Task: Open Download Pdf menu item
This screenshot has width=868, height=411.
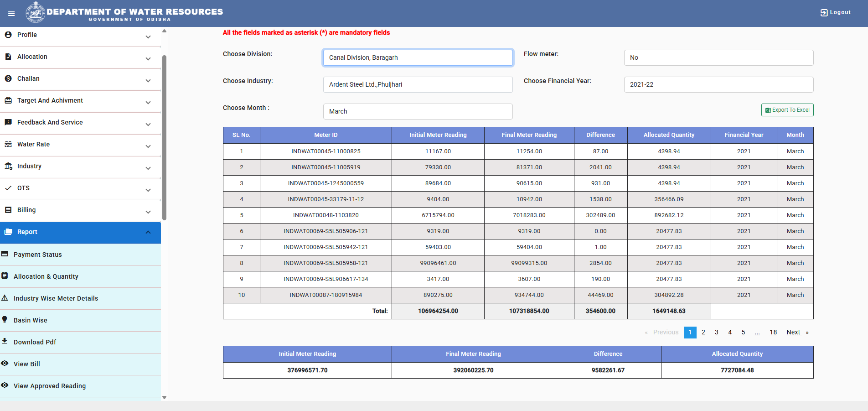Action: pos(80,342)
